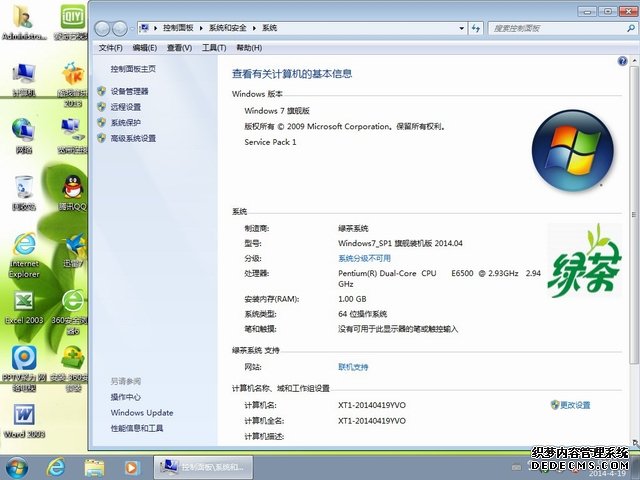Open 远程设置 link
This screenshot has width=640, height=480.
coord(126,107)
